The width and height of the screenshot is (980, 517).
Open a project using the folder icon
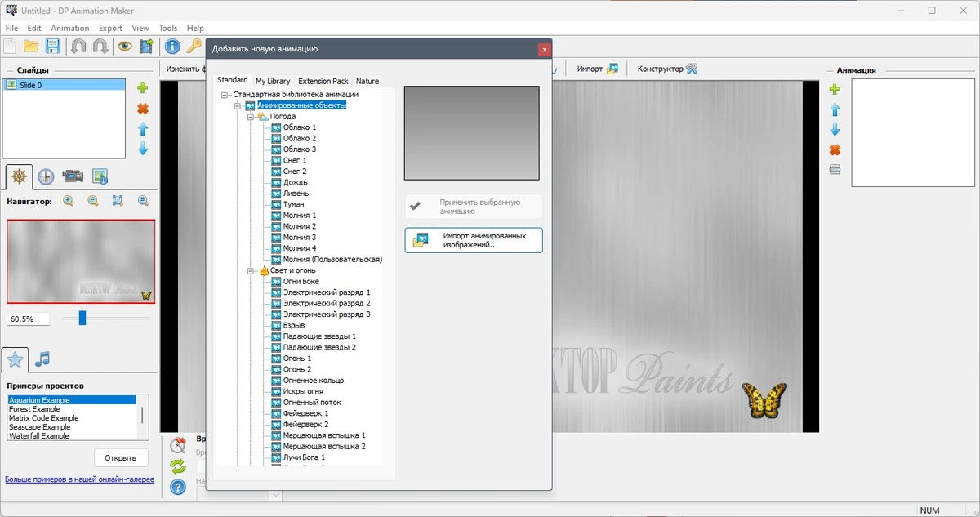(31, 47)
